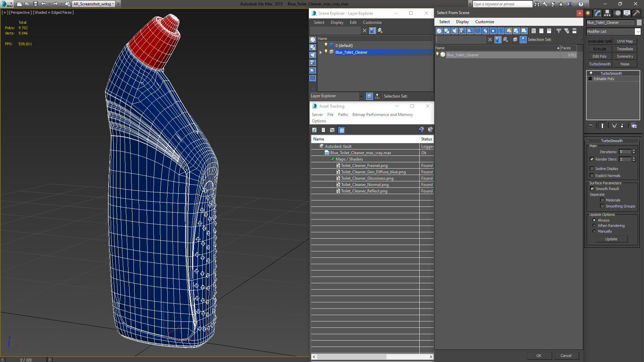
Task: Open the Modify panel tab icon
Action: click(x=598, y=13)
